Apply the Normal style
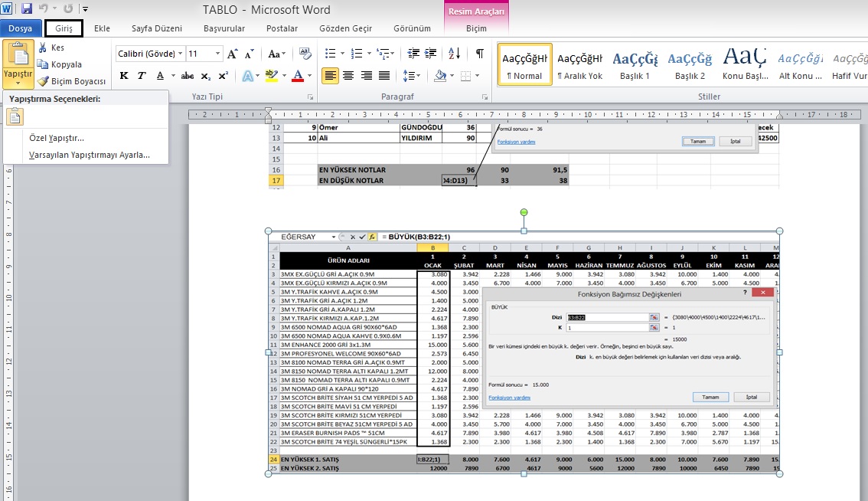This screenshot has width=868, height=501. pos(525,65)
